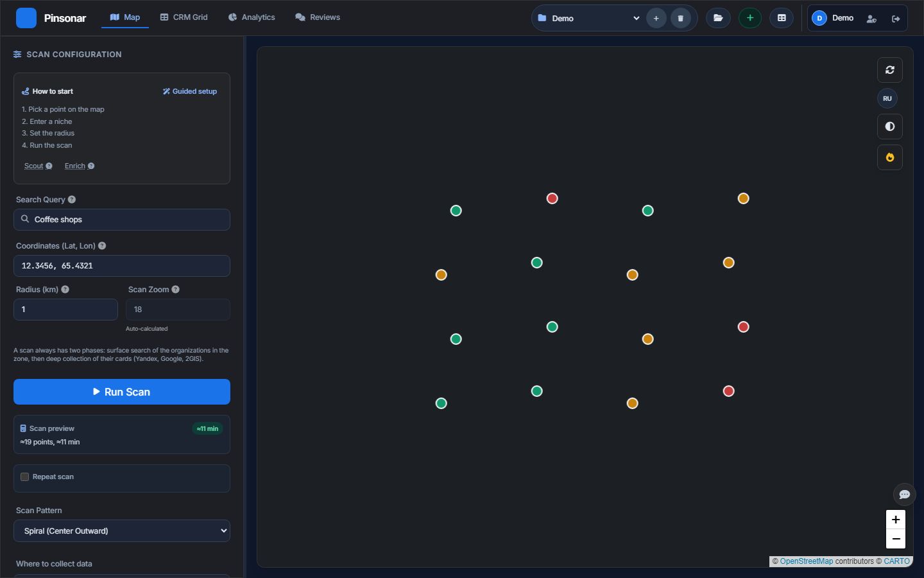Open the Reviews tab
The height and width of the screenshot is (578, 924).
click(x=318, y=17)
